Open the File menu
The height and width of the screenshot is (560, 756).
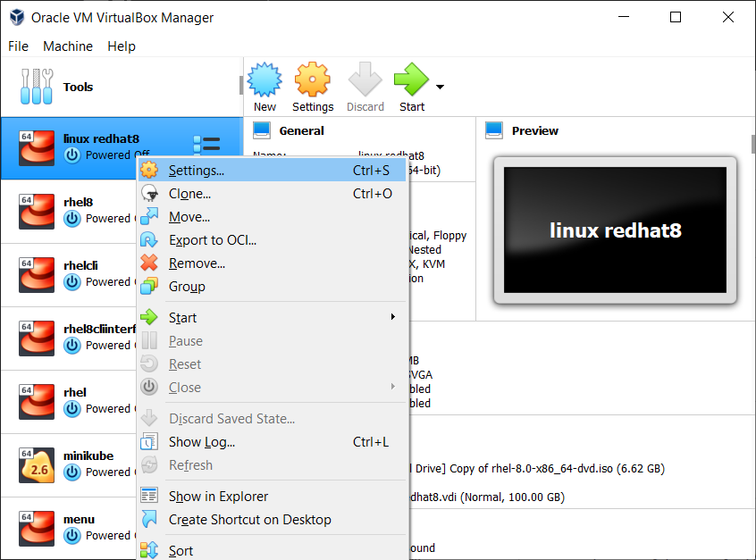[19, 46]
